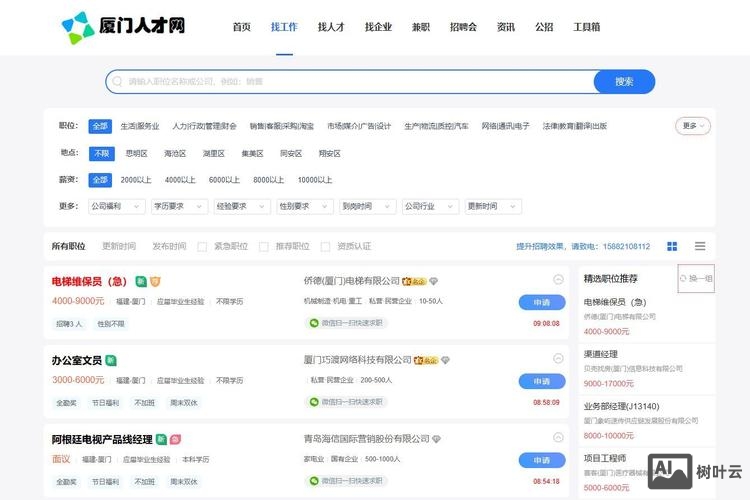Collapse the 阿根廷电视产品线经理 listing with the circle icon
The image size is (750, 500).
(x=558, y=437)
